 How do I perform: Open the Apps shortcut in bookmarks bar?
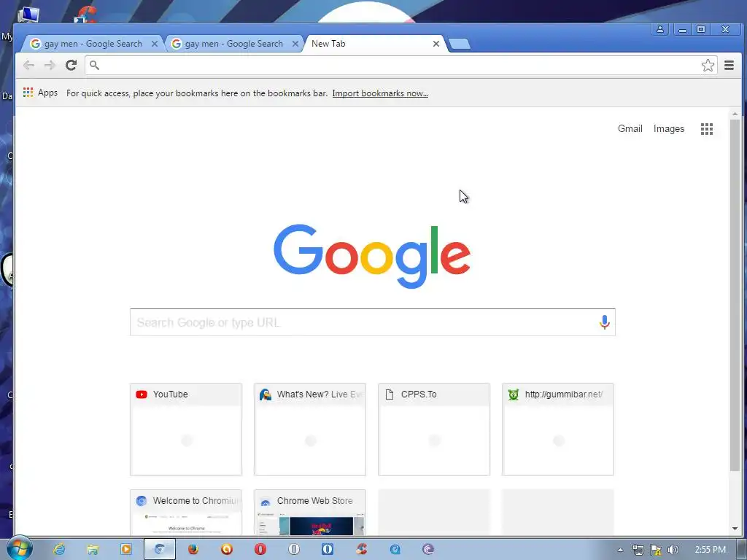point(41,93)
